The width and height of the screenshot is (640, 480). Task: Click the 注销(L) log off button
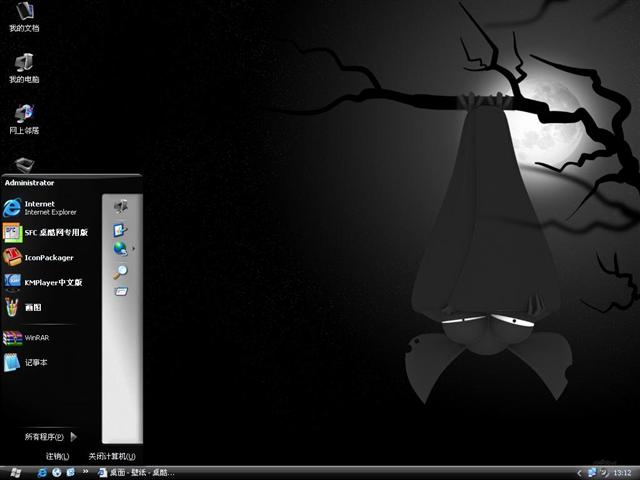tap(58, 456)
